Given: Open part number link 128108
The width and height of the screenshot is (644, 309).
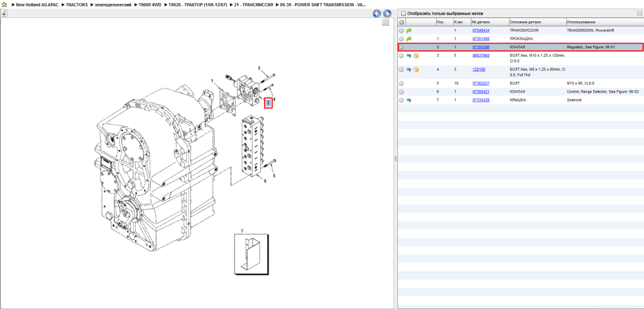Looking at the screenshot, I should pos(478,70).
